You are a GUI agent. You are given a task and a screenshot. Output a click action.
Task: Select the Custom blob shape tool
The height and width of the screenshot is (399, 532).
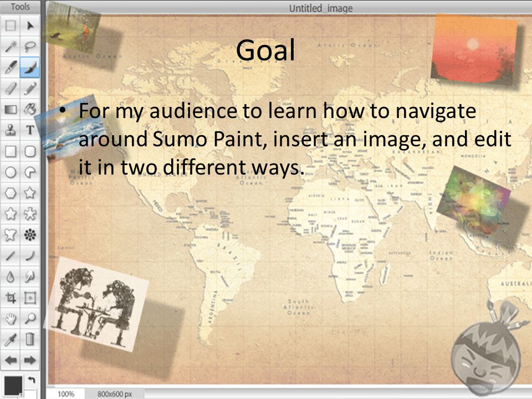point(11,235)
